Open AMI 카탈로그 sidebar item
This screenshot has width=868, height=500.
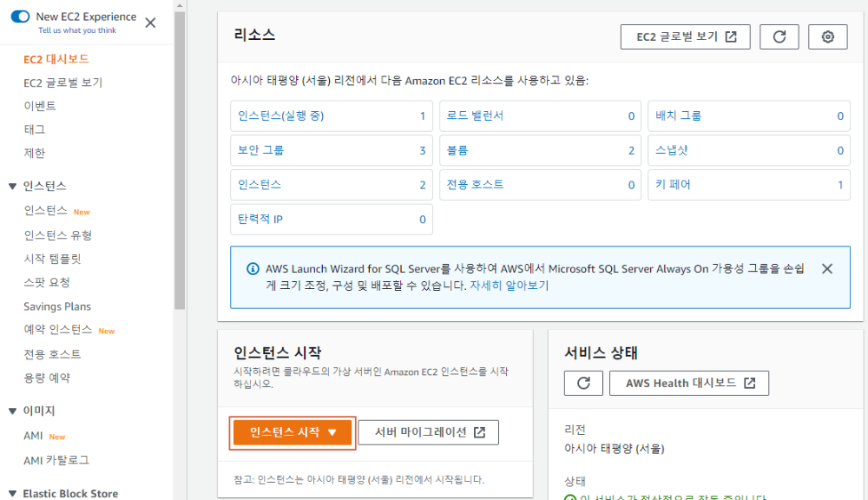pos(56,460)
